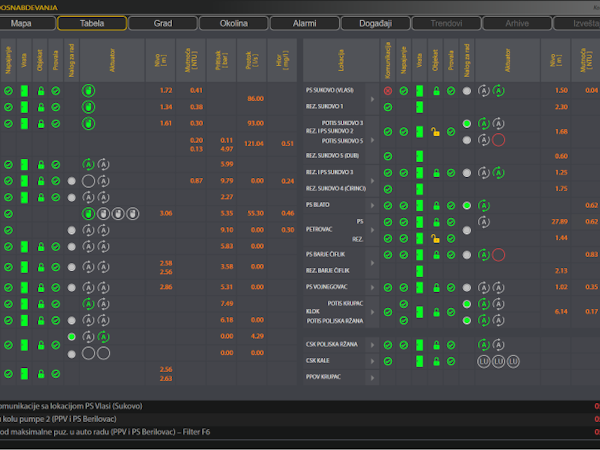This screenshot has width=600, height=450.
Task: Expand PS BARJE ČIFLIK location arrow
Action: 372,263
